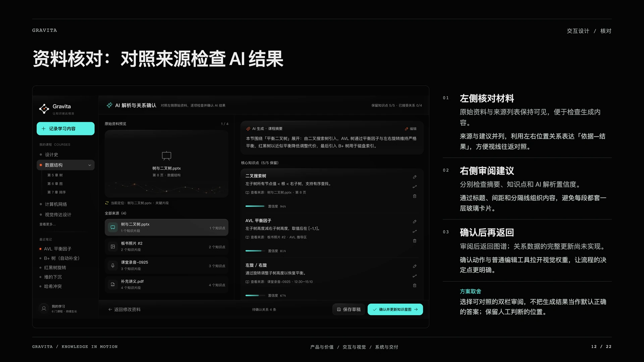Open source link 树与二叉树.pptx · 第 8 页
This screenshot has height=362, width=644.
point(276,192)
